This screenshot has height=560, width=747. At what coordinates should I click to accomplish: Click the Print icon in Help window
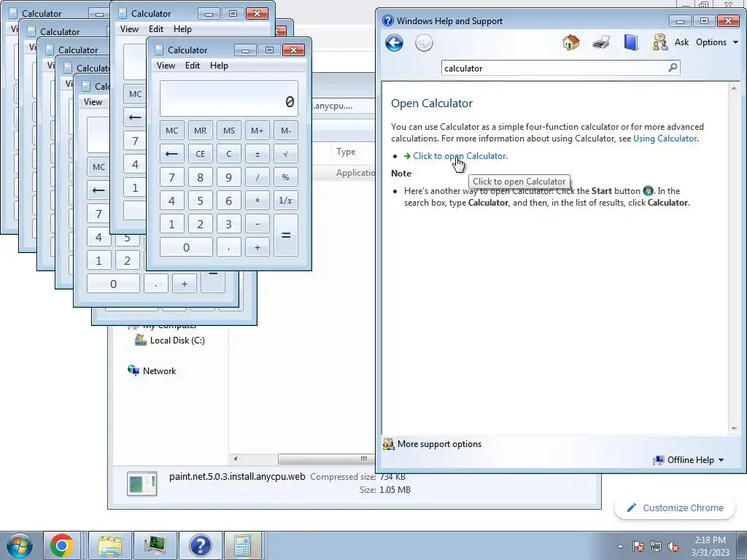click(601, 42)
